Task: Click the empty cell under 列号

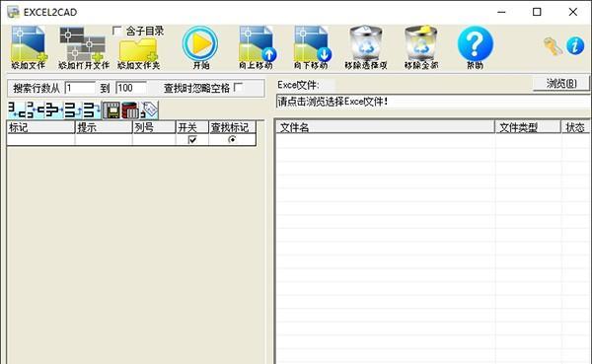Action: pyautogui.click(x=154, y=140)
